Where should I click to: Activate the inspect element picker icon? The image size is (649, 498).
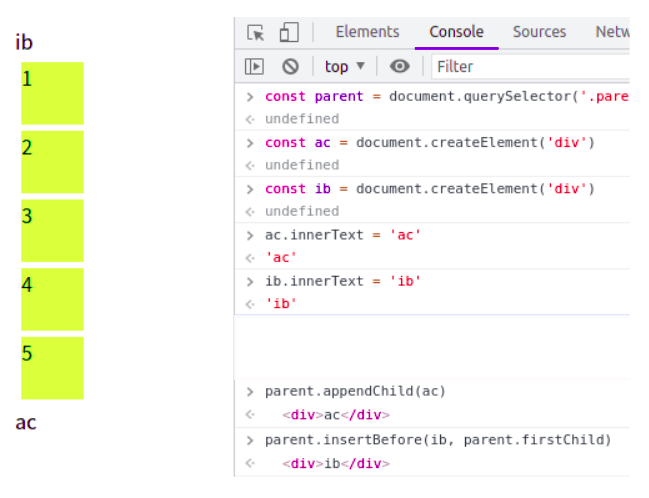pyautogui.click(x=255, y=33)
